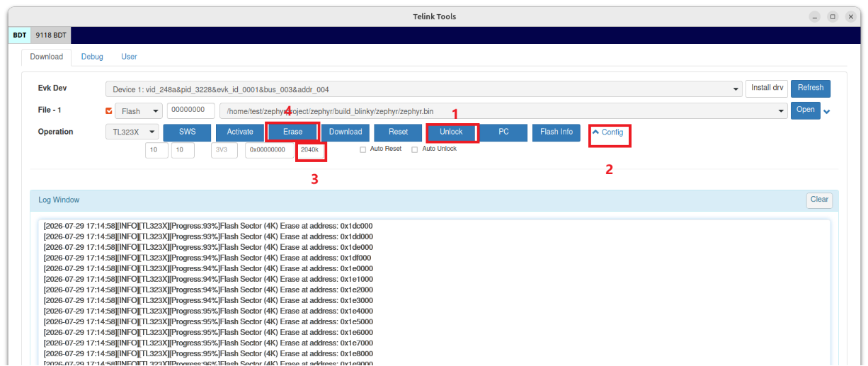
Task: Click the Reset button
Action: (x=399, y=132)
